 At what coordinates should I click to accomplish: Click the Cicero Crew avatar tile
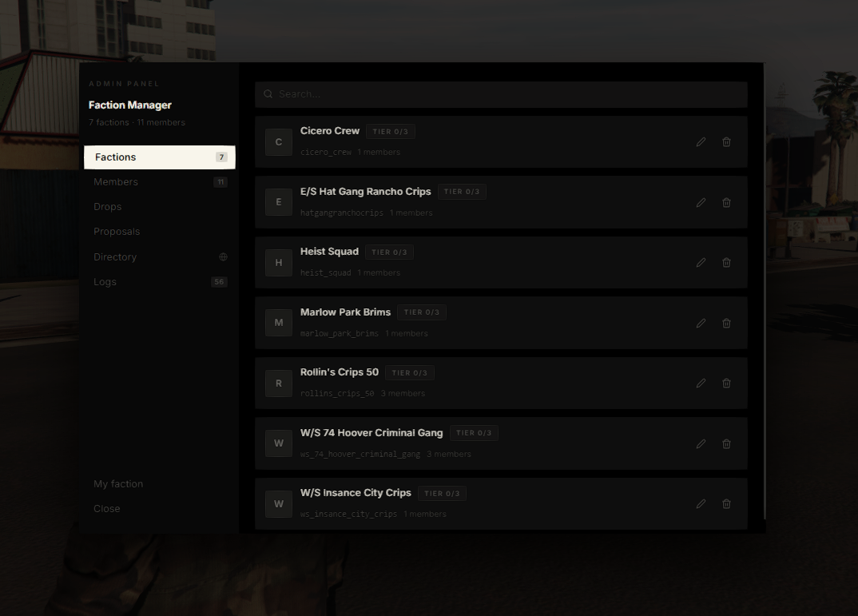point(279,142)
